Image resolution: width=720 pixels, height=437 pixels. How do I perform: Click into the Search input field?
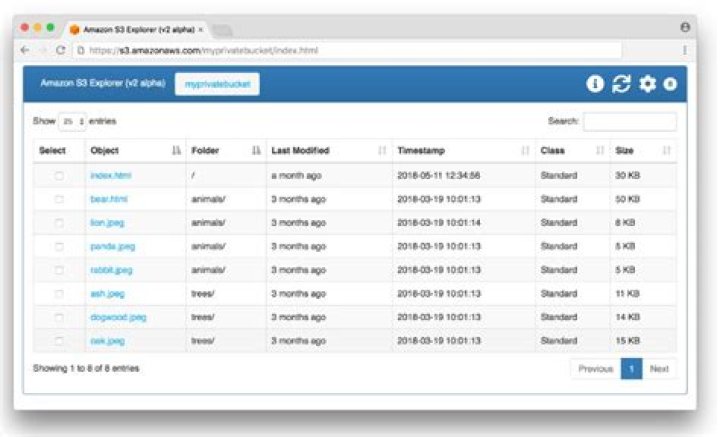629,121
